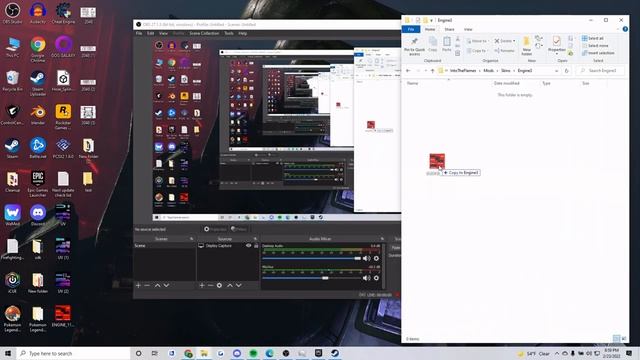The image size is (640, 360).
Task: Click Select none in Explorer ribbon
Action: (595, 46)
